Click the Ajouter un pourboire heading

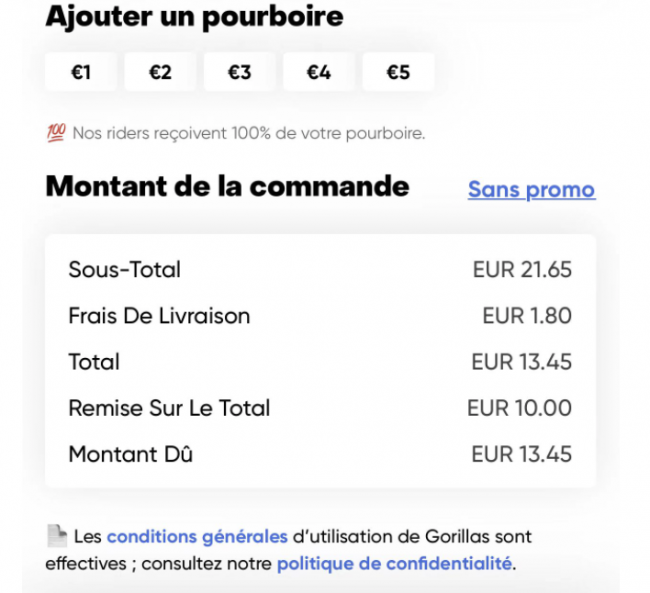point(194,17)
